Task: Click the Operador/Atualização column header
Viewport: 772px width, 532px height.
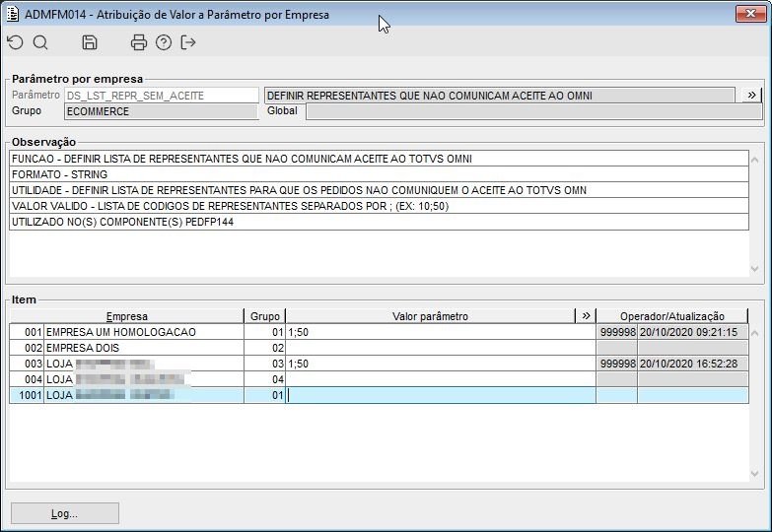Action: tap(672, 316)
